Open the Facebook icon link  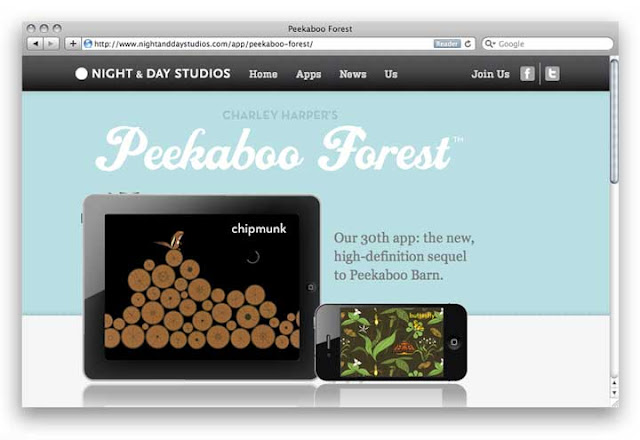pyautogui.click(x=527, y=74)
